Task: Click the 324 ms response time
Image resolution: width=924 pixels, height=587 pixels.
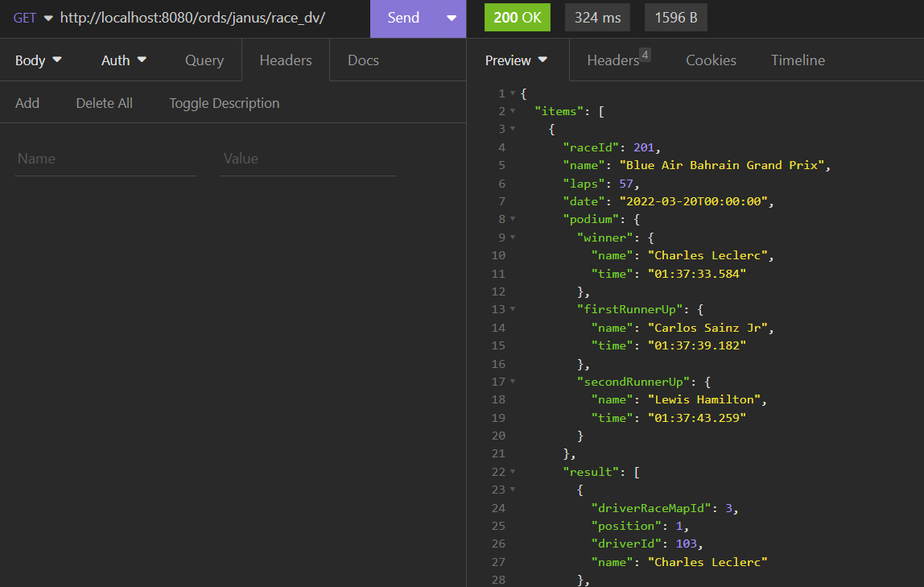Action: [597, 18]
